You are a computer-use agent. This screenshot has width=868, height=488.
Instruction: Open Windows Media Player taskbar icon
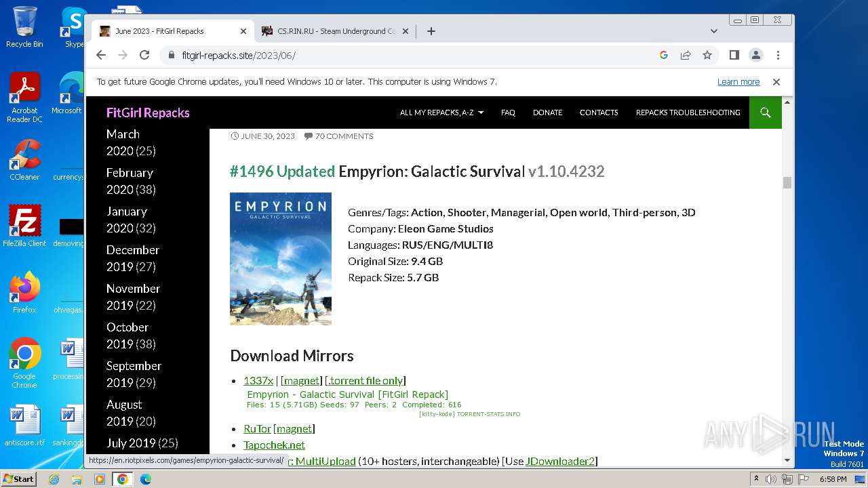[x=100, y=479]
